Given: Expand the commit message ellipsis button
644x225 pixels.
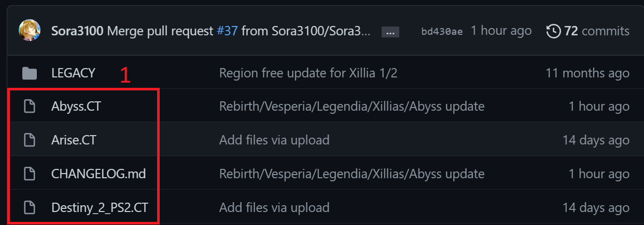Looking at the screenshot, I should [390, 32].
